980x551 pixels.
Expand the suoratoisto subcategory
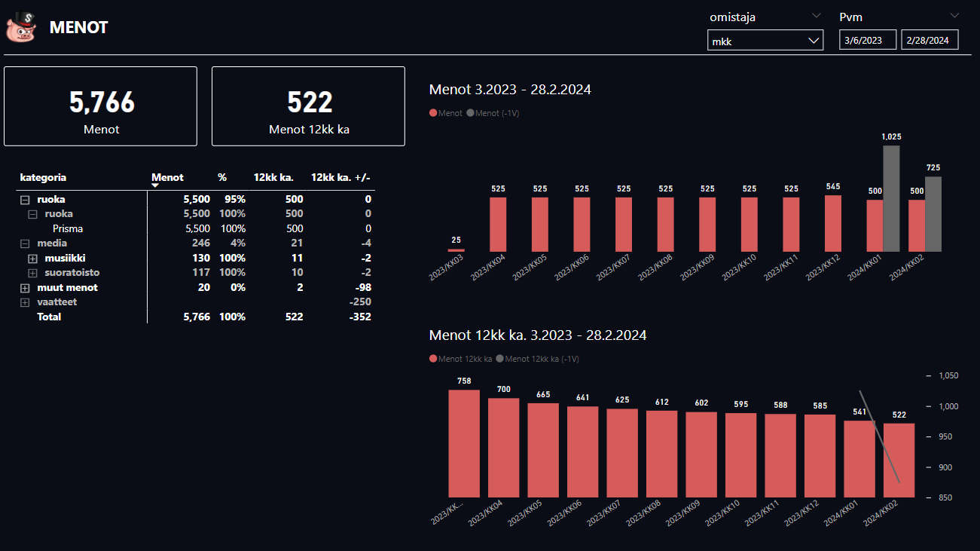point(32,273)
